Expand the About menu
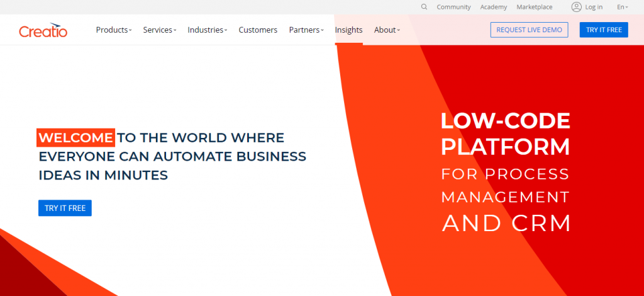This screenshot has width=644, height=296. (x=387, y=30)
